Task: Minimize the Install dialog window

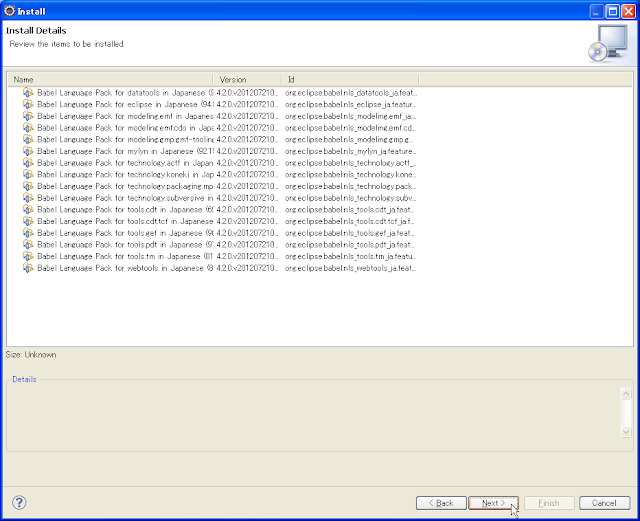Action: click(597, 11)
